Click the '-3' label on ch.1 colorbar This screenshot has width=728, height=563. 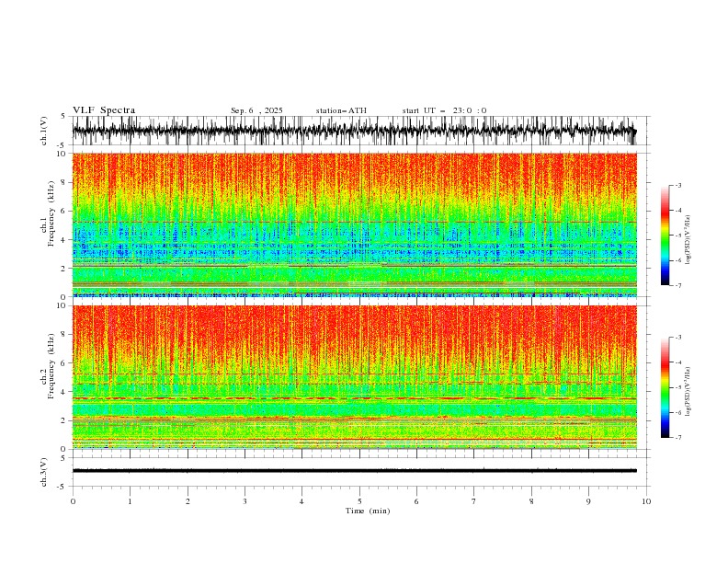[x=677, y=185]
